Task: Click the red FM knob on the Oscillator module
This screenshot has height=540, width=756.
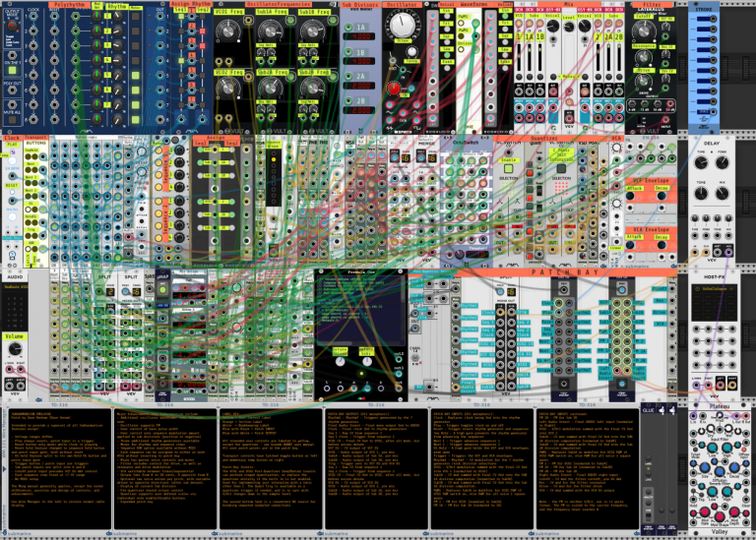Action: (394, 89)
